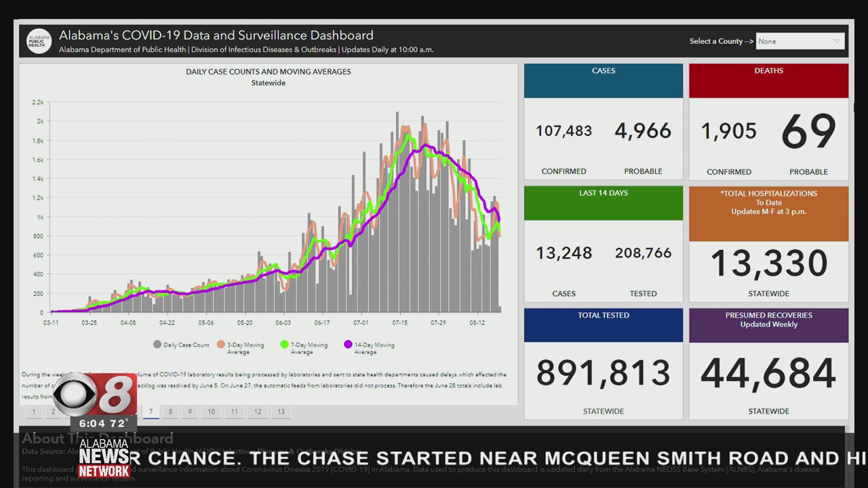Click presumed recoveries value 44,684
Image resolution: width=868 pixels, height=488 pixels.
tap(768, 373)
